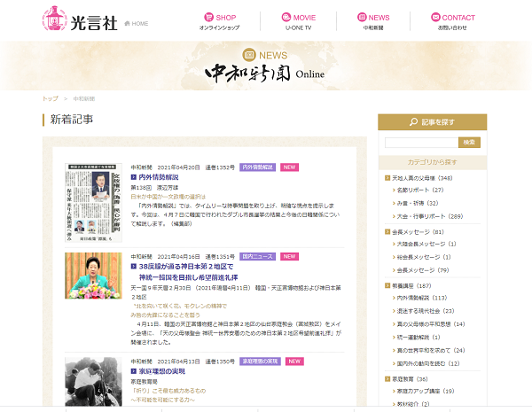This screenshot has width=532, height=412.
Task: Click the 「祈り」こそ最も威力あるもの subtitle text
Action: [x=168, y=391]
